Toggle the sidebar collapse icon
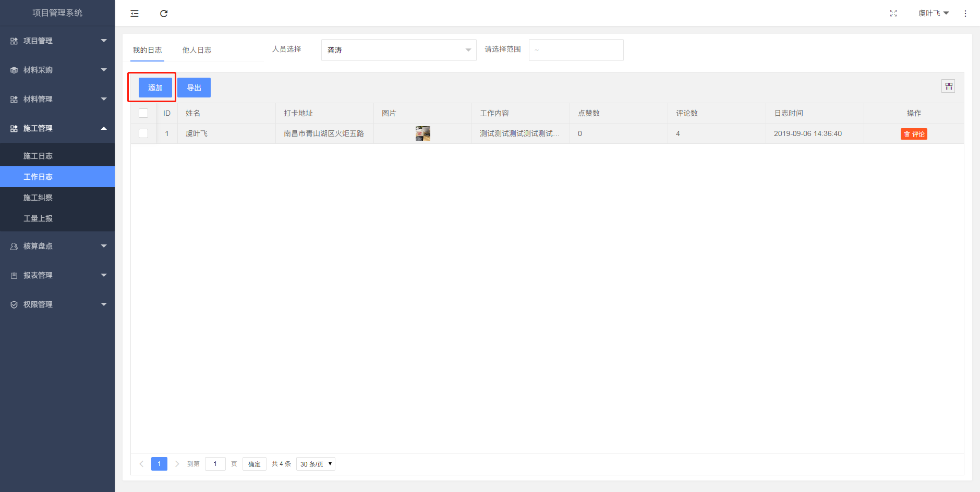Screen dimensions: 980x492 pos(135,14)
